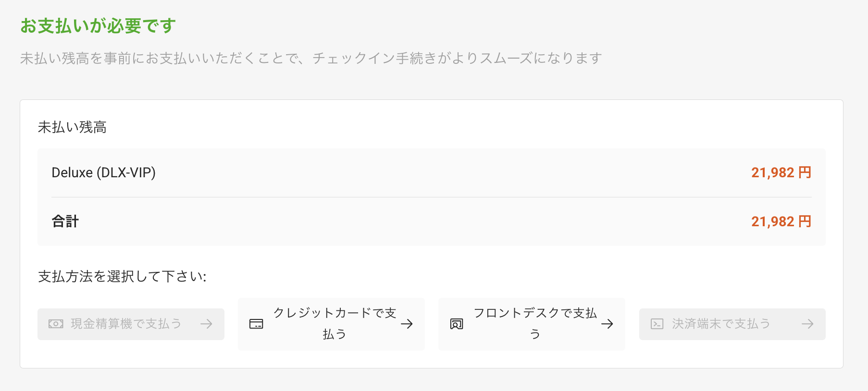Click the front desk icon
This screenshot has width=868, height=391.
pos(457,324)
